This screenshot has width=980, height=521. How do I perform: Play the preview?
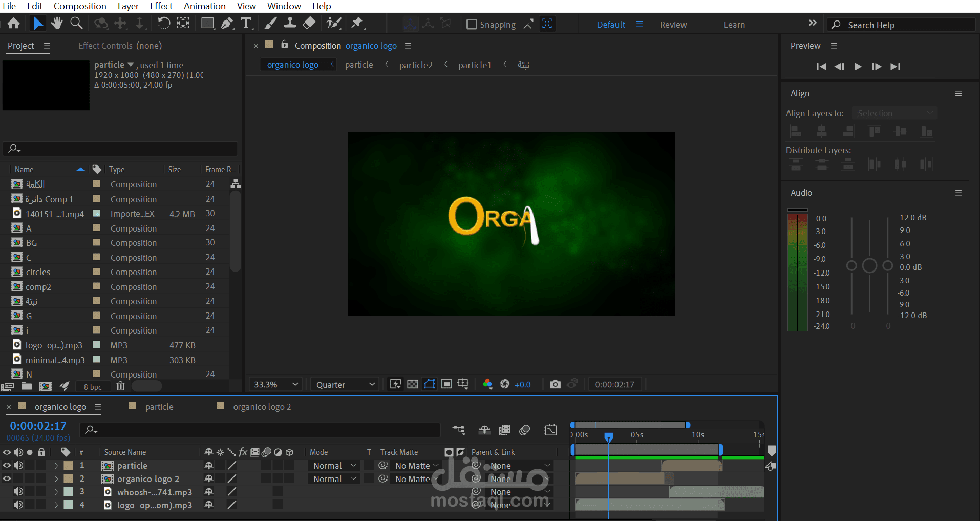coord(858,67)
